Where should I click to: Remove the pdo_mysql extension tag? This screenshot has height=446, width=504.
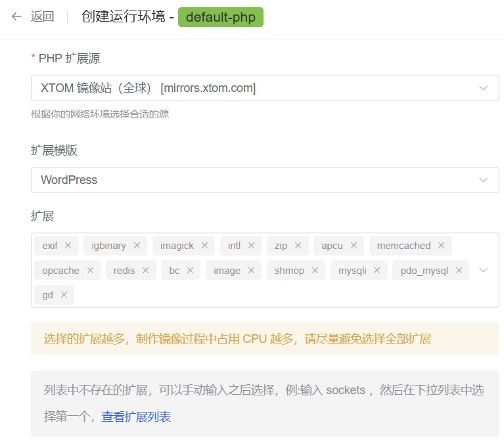pyautogui.click(x=459, y=270)
